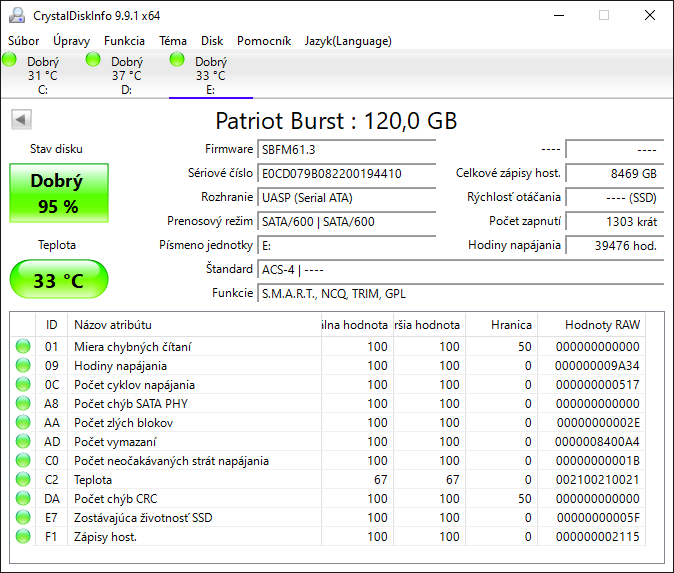Click the 33 °C temperature button

(x=59, y=279)
